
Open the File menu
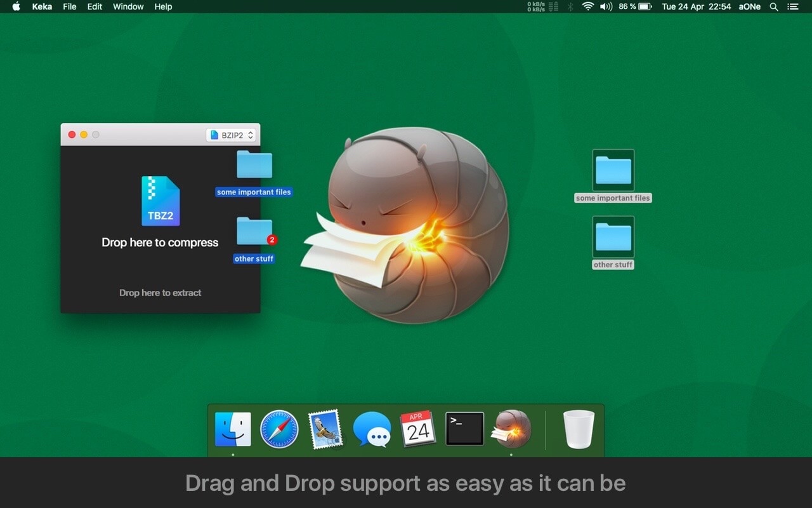(69, 7)
